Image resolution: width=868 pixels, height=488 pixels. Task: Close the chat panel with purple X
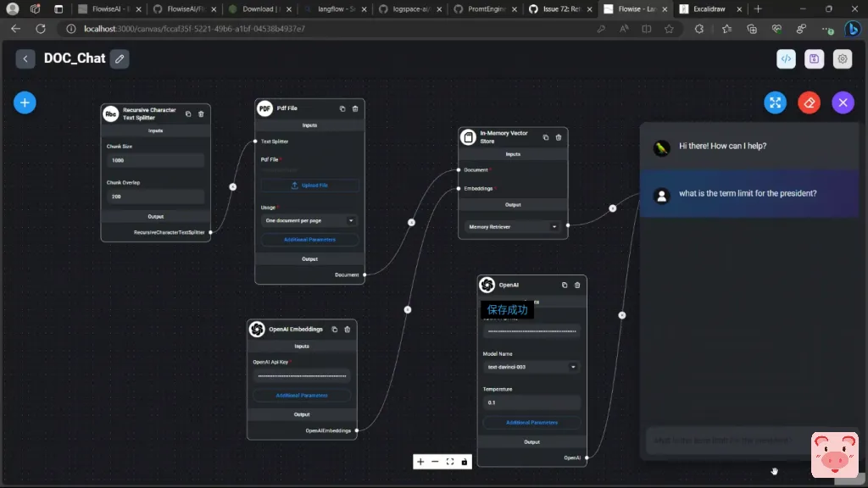click(843, 103)
